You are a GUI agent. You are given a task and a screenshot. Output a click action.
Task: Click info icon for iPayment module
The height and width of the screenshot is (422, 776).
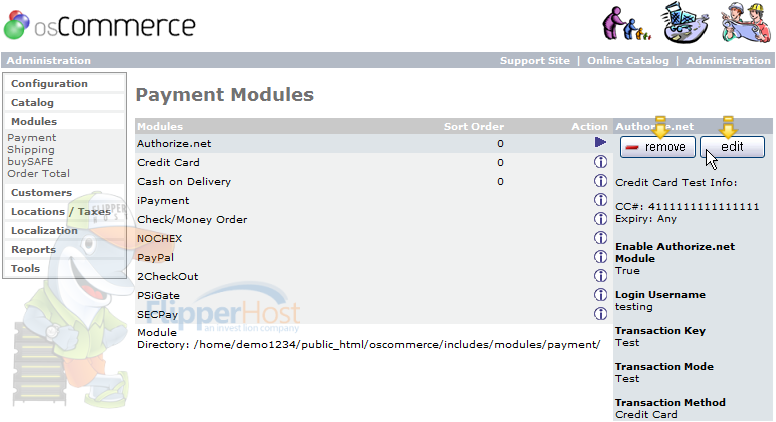[600, 199]
